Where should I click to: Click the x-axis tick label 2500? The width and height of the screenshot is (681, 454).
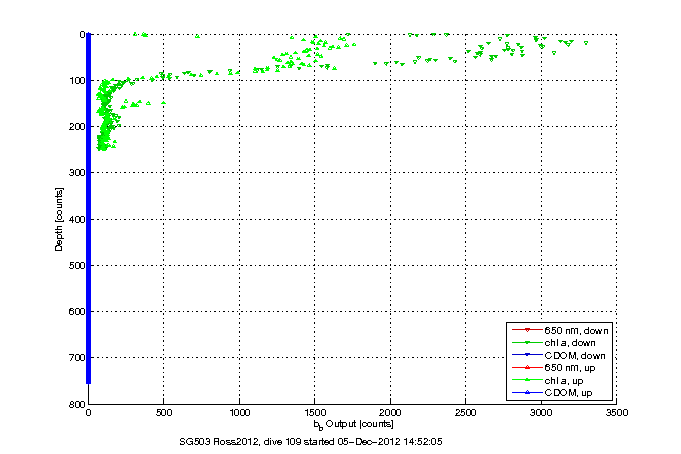466,412
